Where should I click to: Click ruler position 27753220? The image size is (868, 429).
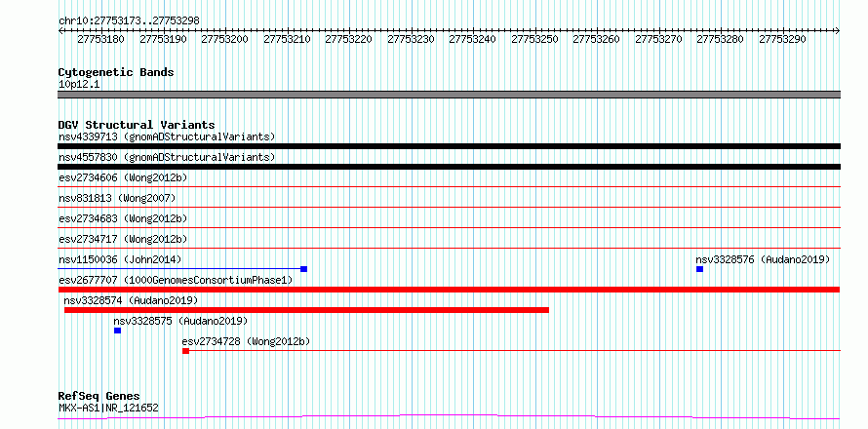[x=349, y=39]
